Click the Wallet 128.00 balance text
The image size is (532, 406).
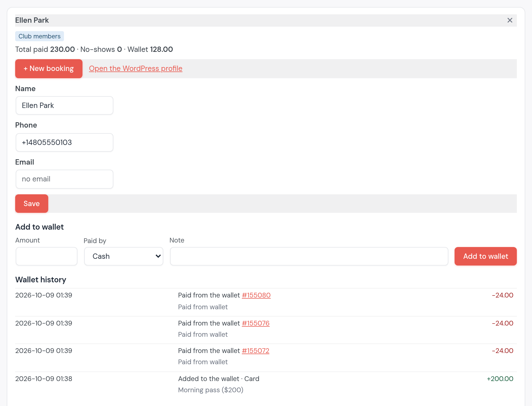(150, 49)
